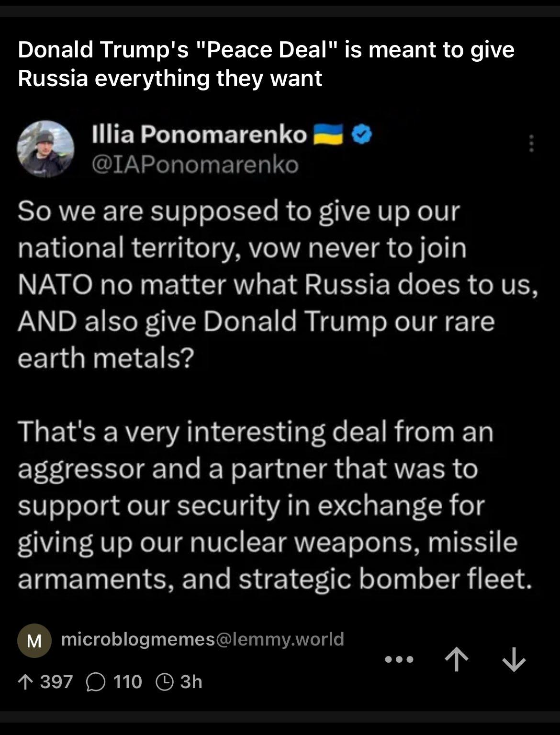Upvote the post with the large up arrow
Image resolution: width=560 pixels, height=735 pixels.
pos(456,660)
